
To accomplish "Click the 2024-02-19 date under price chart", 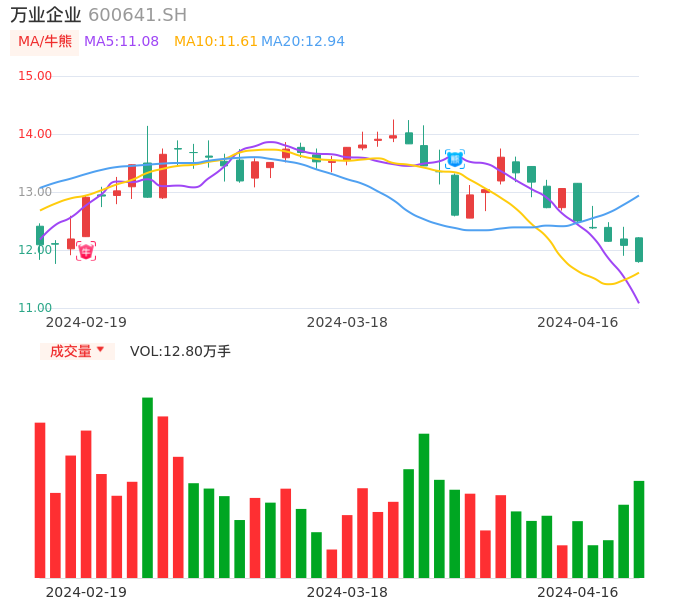I will click(86, 322).
